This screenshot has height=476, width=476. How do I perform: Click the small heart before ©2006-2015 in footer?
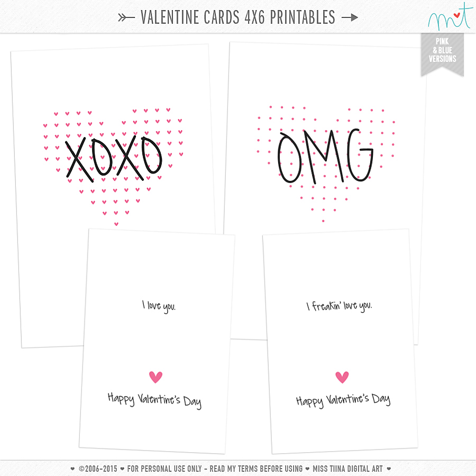[72, 469]
